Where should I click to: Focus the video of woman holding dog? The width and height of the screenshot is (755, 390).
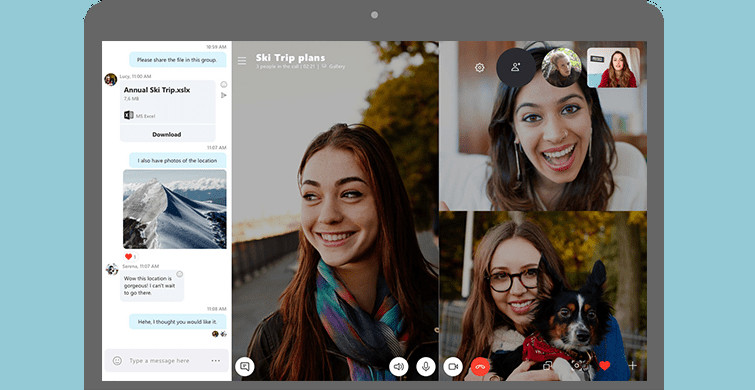pos(543,296)
